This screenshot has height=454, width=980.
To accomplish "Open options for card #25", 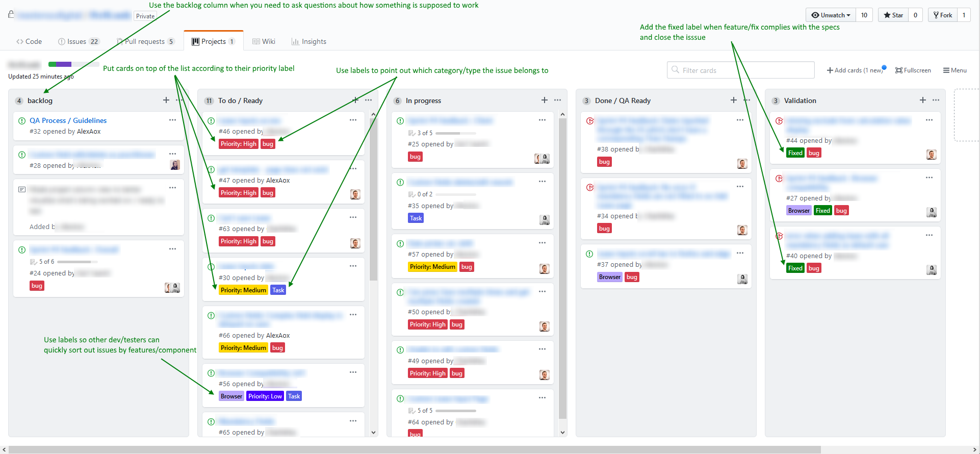I will coord(542,120).
